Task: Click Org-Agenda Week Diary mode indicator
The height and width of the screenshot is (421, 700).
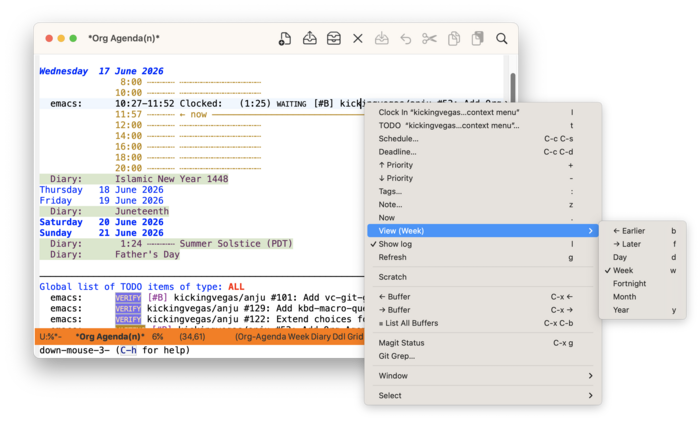Action: click(x=299, y=337)
